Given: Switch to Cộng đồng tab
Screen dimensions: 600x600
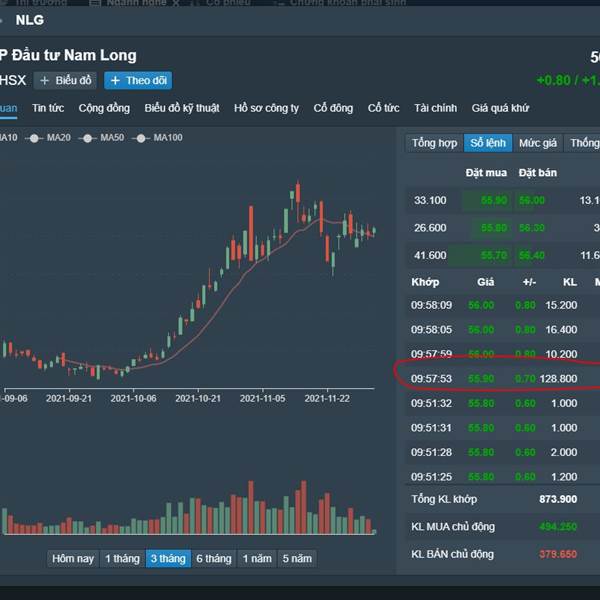Looking at the screenshot, I should click(104, 108).
